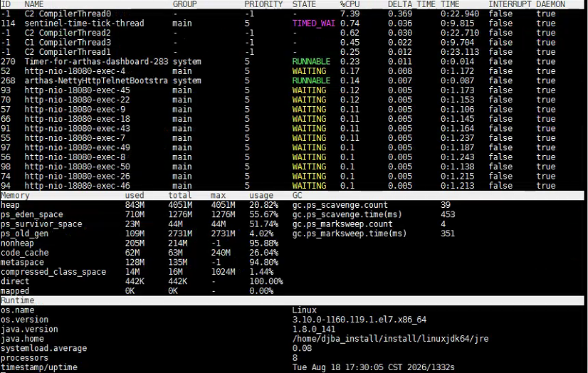588x373 pixels.
Task: Click the GC section header
Action: pyautogui.click(x=297, y=195)
